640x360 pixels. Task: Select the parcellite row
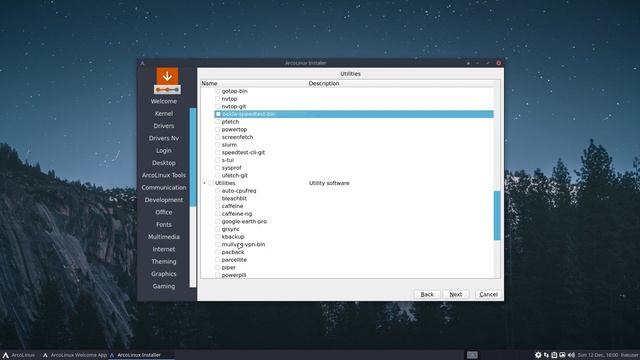(x=353, y=260)
